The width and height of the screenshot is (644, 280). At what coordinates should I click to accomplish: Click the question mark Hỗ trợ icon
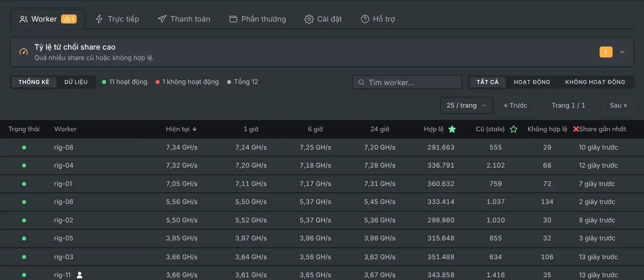(365, 19)
